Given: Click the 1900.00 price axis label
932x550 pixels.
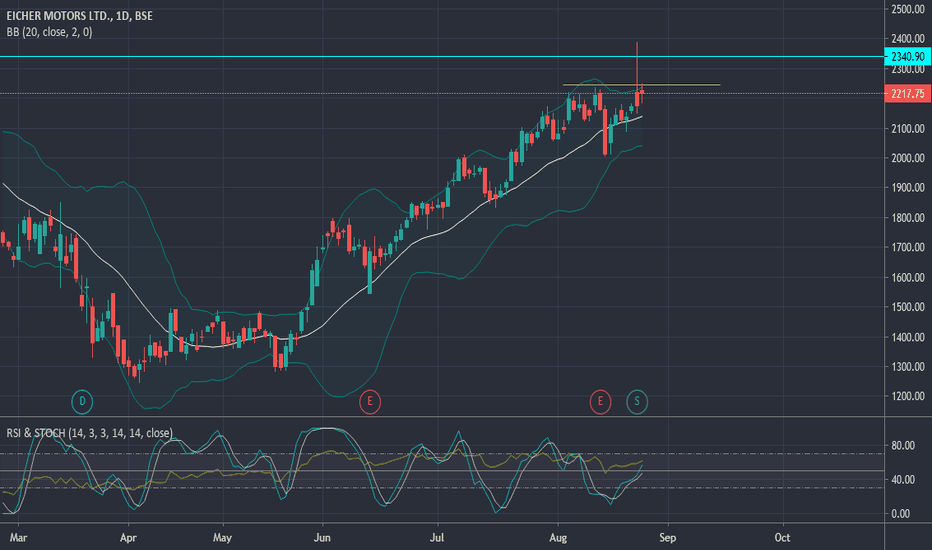Looking at the screenshot, I should 908,188.
